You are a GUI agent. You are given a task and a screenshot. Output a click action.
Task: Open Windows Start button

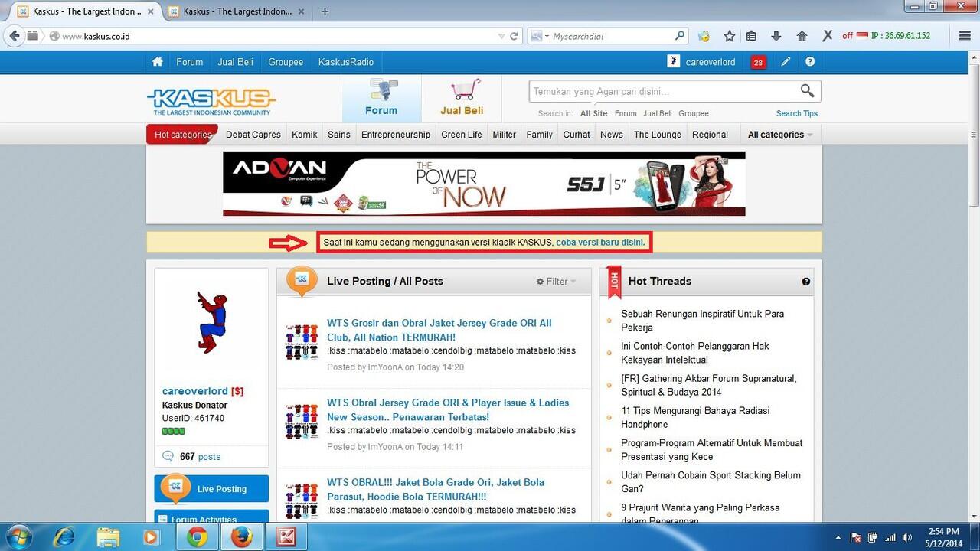coord(18,537)
